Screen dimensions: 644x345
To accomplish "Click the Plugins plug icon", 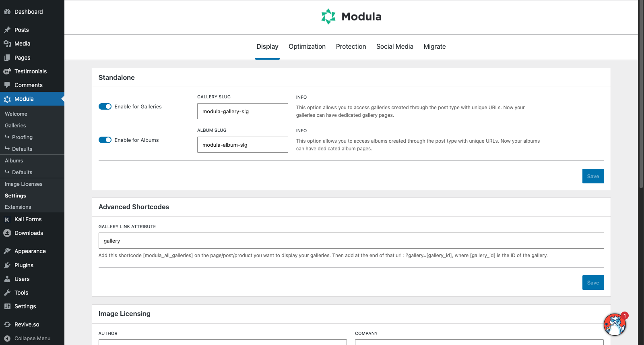I will click(7, 265).
